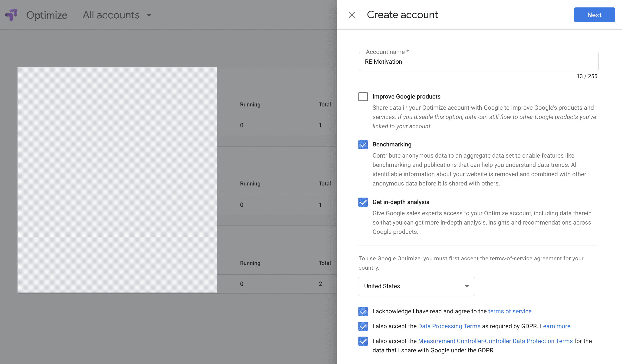Click the Optimize product title
This screenshot has width=622, height=364.
(x=47, y=15)
